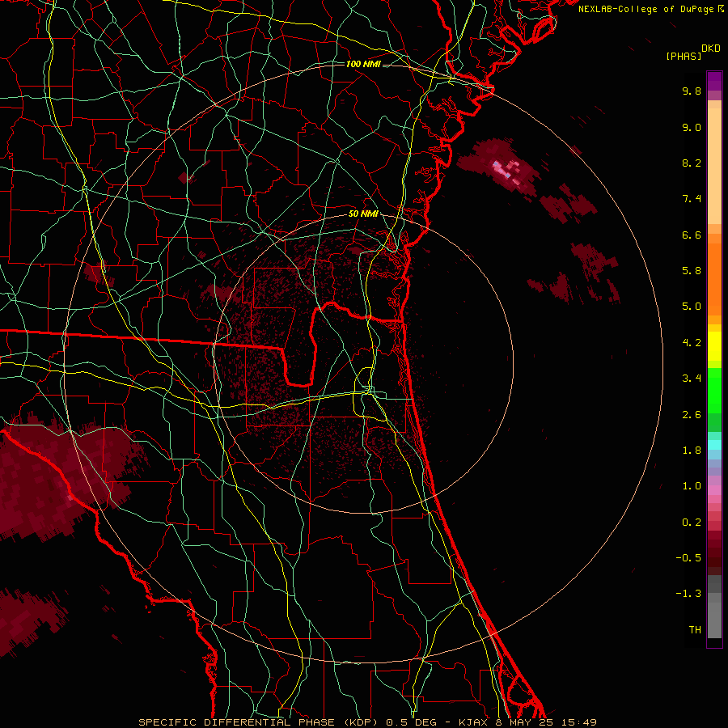
Task: Click the '100 NMI' range ring label
Action: pyautogui.click(x=363, y=64)
